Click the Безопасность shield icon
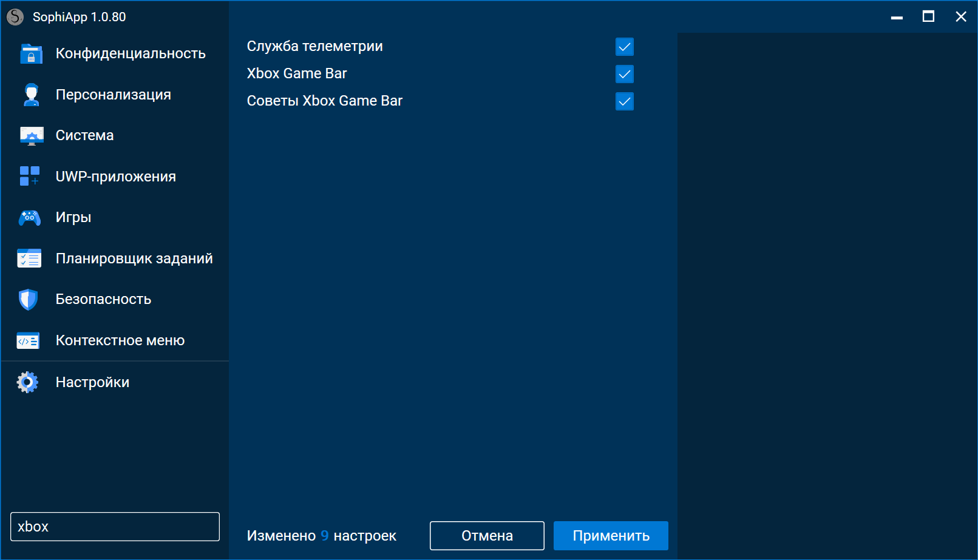This screenshot has height=560, width=978. (x=28, y=300)
